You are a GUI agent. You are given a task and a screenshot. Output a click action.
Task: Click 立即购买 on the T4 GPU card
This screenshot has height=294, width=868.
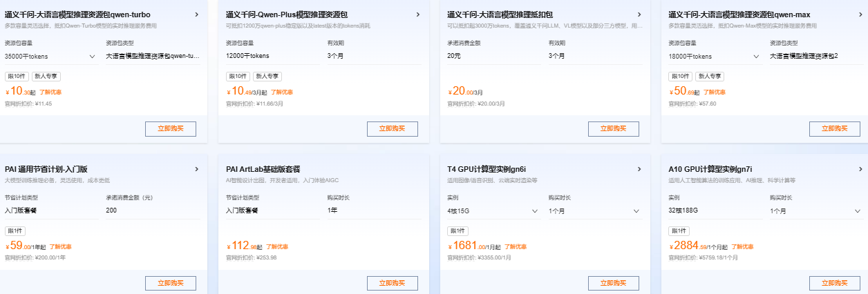(613, 283)
